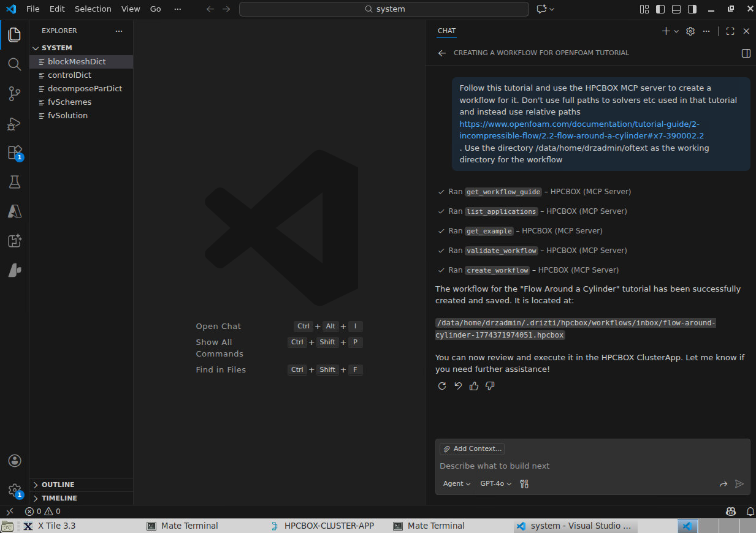Open the decomposeParDict file
This screenshot has height=533, width=756.
tap(81, 89)
